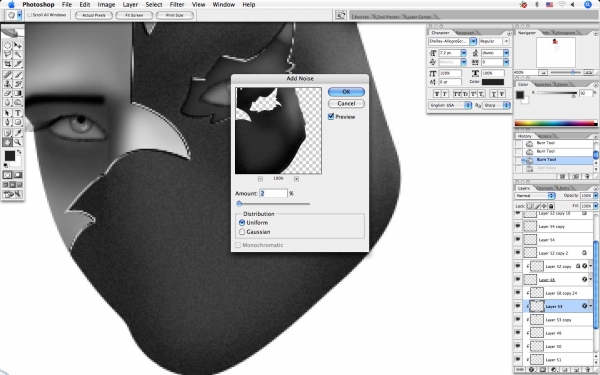
Task: Select the Zoom tool
Action: (x=18, y=142)
